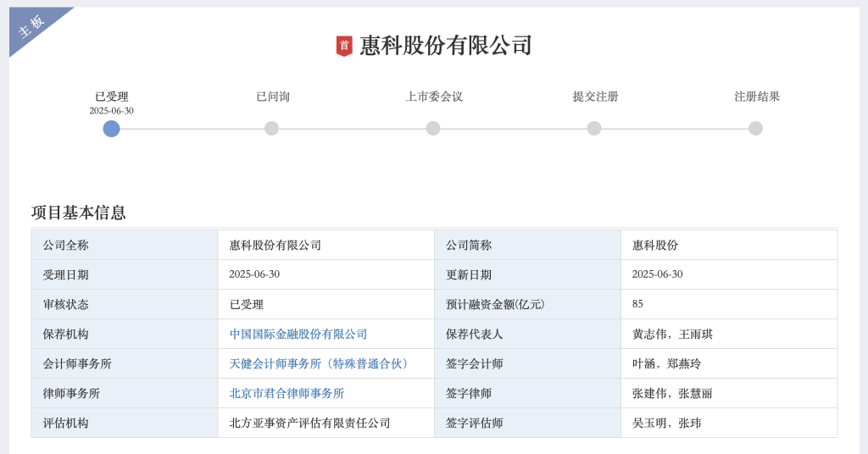This screenshot has width=868, height=454.
Task: Open the 北京市君合律师事务所 law firm link
Action: click(x=287, y=393)
